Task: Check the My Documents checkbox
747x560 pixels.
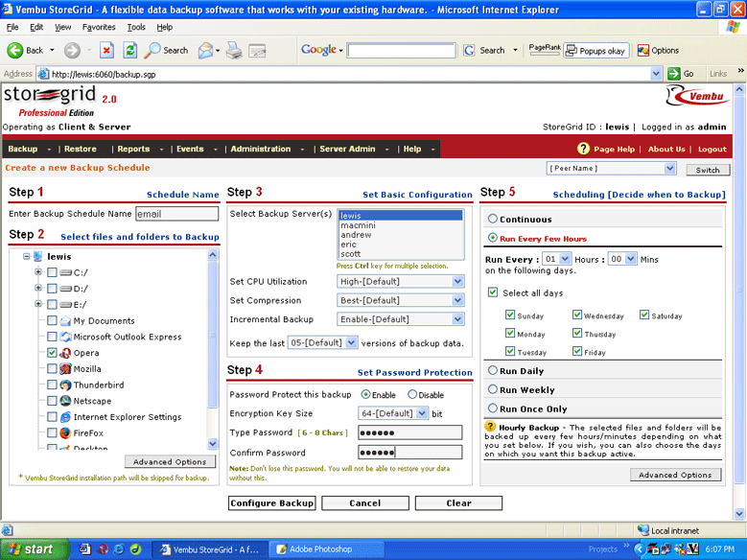Action: [x=52, y=320]
